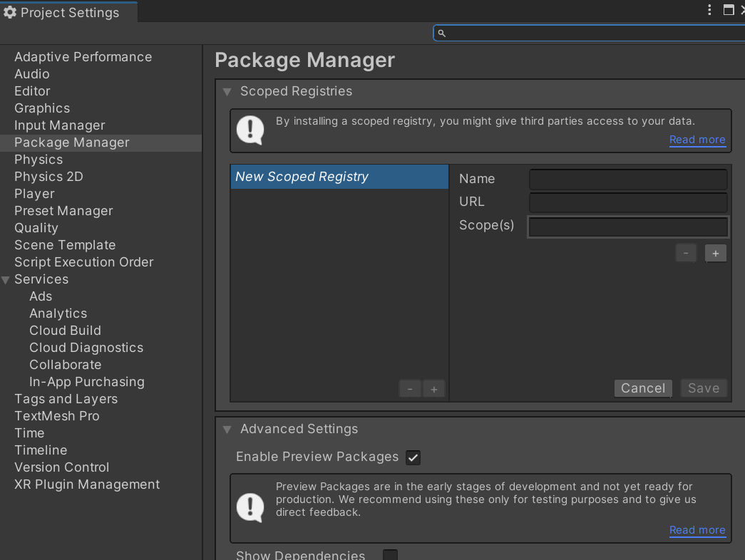The height and width of the screenshot is (560, 745).
Task: Open Editor settings
Action: coord(32,91)
